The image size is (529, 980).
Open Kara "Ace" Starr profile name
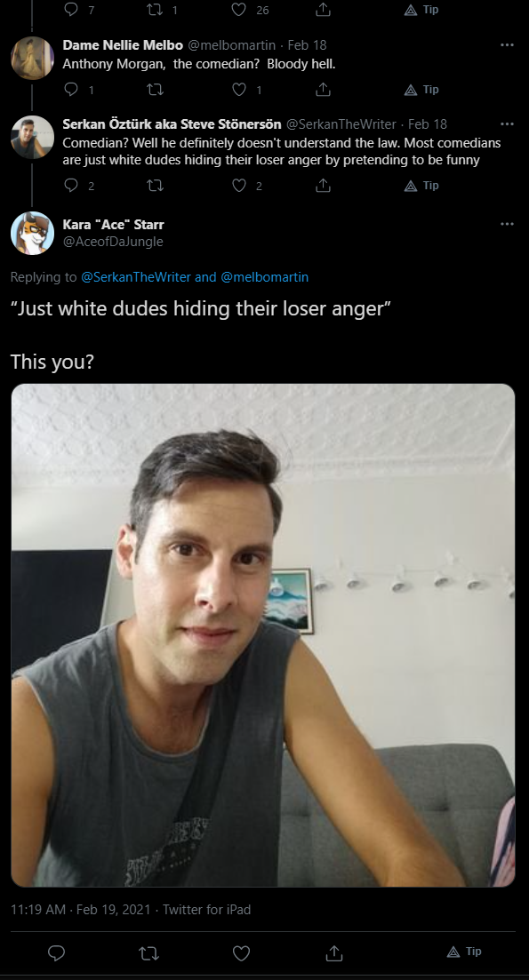tap(113, 225)
